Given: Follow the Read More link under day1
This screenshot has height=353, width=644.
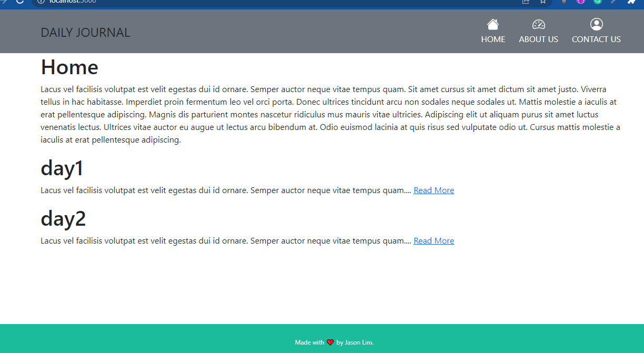Looking at the screenshot, I should click(434, 190).
